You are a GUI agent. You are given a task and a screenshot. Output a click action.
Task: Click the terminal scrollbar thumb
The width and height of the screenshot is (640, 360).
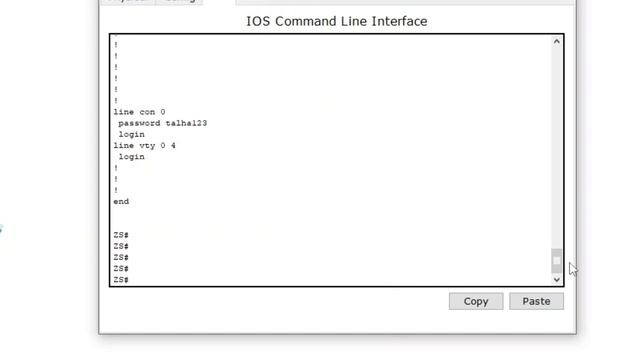[x=556, y=260]
